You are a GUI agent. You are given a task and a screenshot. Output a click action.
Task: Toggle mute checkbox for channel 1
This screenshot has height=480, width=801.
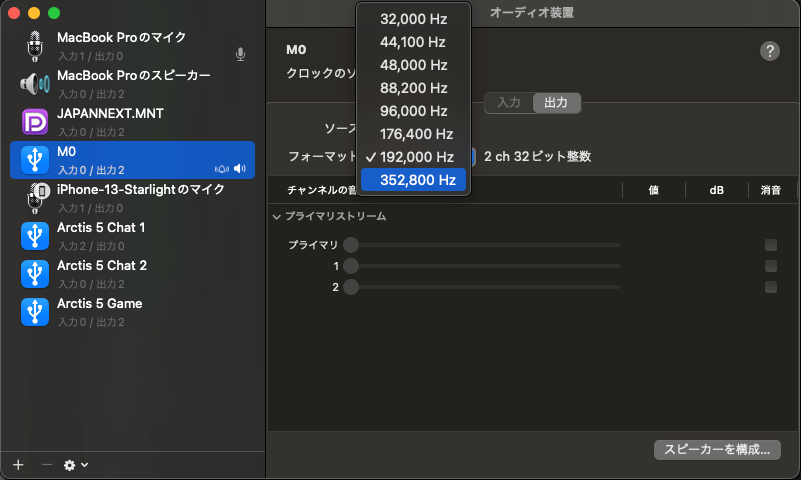tap(771, 266)
